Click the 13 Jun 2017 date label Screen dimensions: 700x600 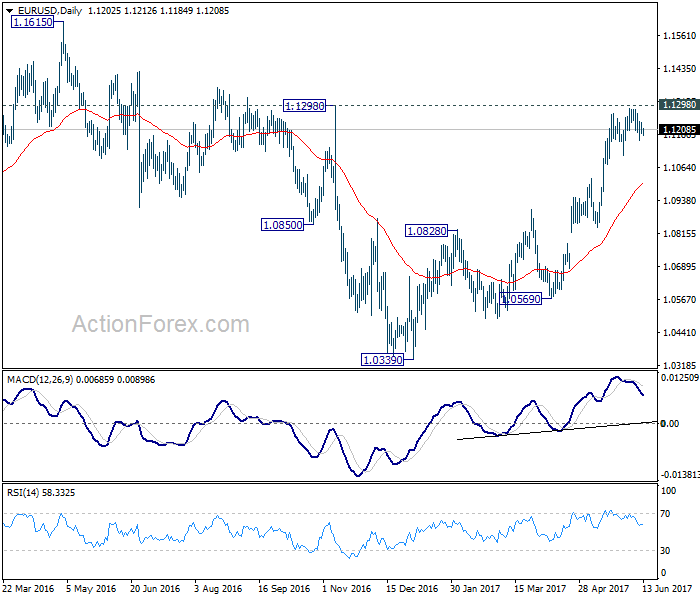667,589
